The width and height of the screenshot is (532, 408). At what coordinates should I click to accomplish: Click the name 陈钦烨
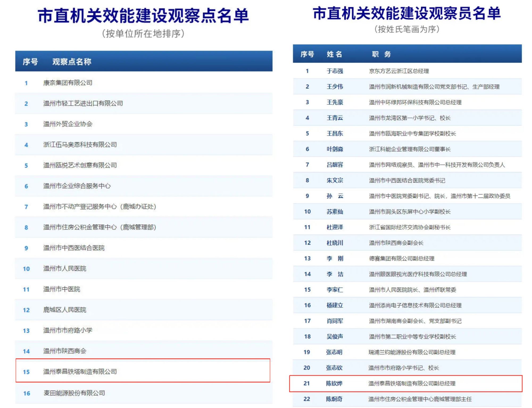[x=334, y=384]
